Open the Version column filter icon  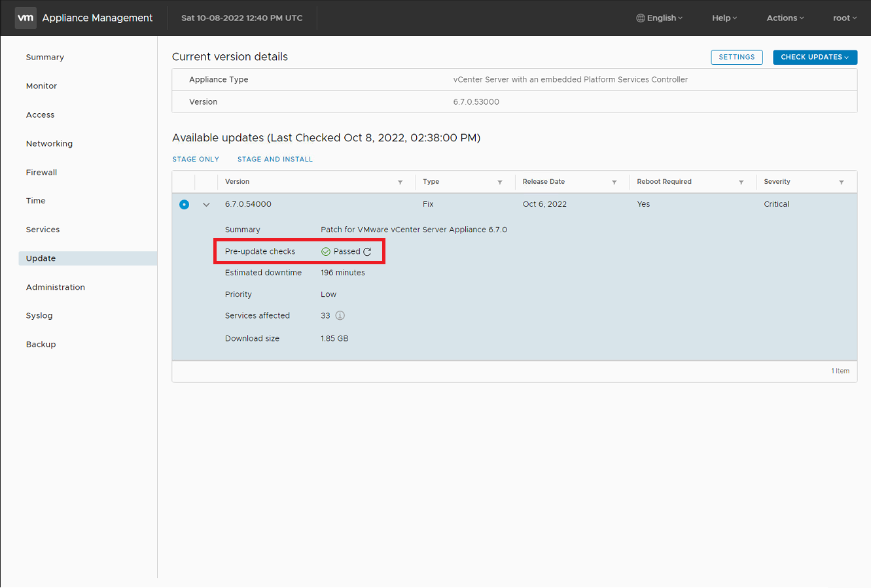pyautogui.click(x=400, y=182)
